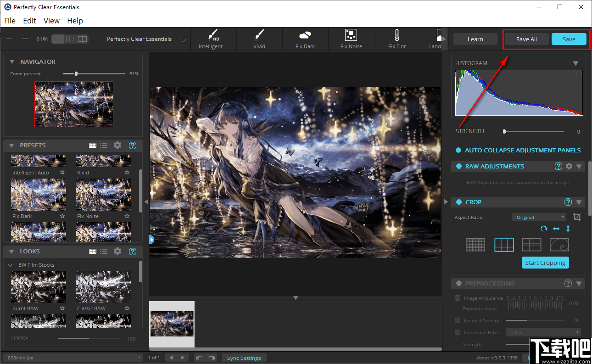Collapse the Presets panel
The height and width of the screenshot is (364, 592).
coord(11,145)
